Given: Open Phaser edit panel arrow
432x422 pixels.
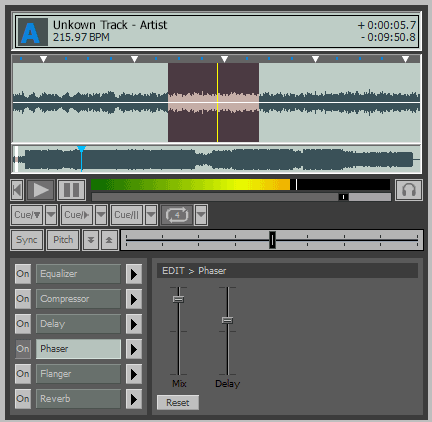Looking at the screenshot, I should 134,349.
